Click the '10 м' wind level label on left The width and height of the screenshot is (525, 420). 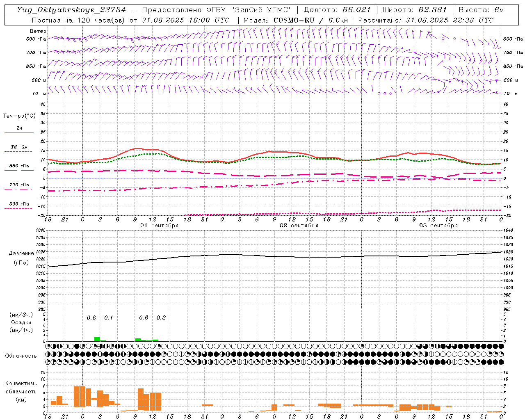click(38, 94)
